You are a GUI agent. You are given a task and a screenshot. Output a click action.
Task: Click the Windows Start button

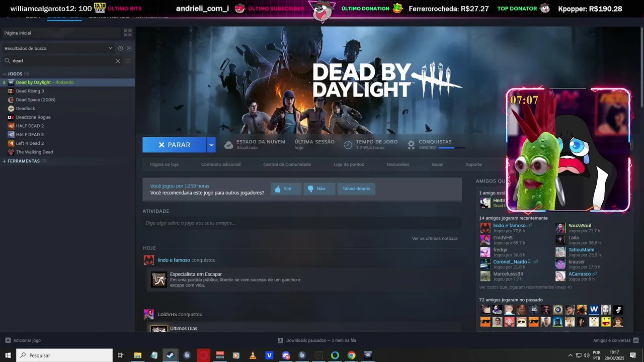[8, 355]
